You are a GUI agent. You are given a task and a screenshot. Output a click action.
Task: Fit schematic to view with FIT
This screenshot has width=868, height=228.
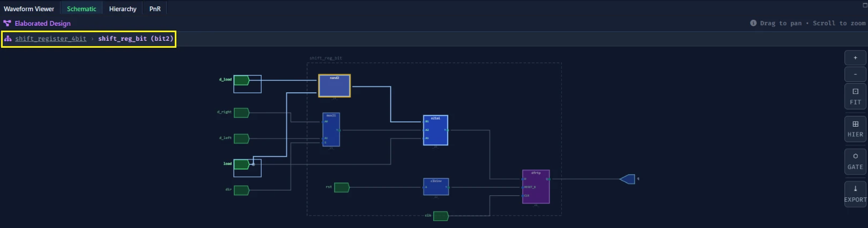tap(855, 97)
